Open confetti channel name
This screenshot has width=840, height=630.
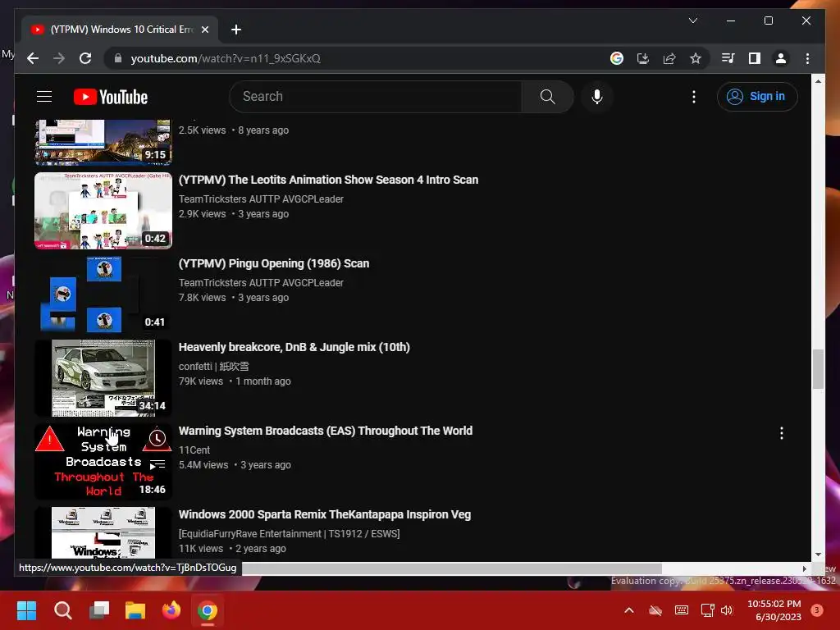[214, 366]
